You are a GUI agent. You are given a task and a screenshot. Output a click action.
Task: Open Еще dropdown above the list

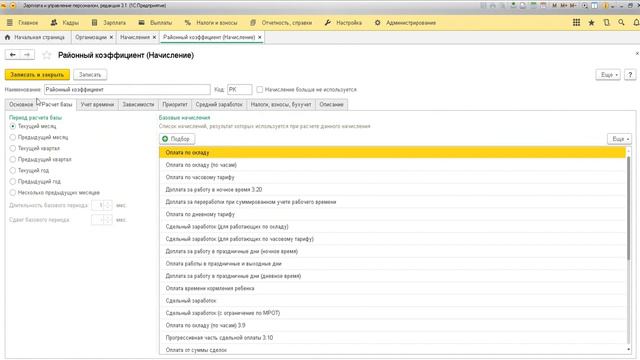pos(619,139)
